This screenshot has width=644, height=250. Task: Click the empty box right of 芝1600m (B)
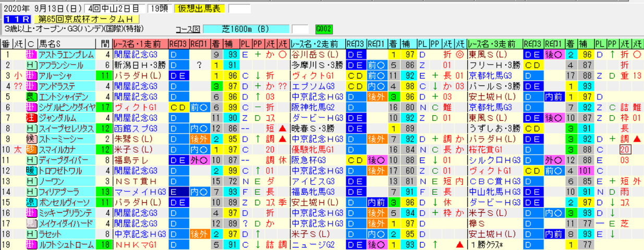point(301,29)
